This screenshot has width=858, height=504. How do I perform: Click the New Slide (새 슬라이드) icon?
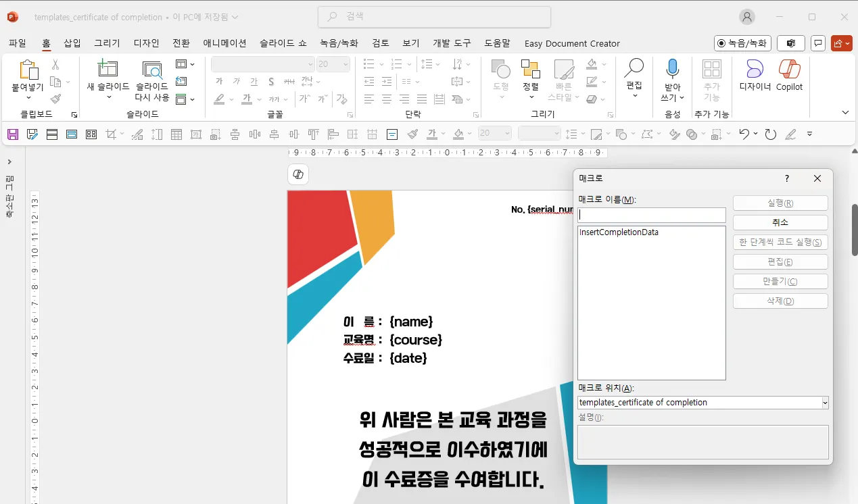coord(108,69)
